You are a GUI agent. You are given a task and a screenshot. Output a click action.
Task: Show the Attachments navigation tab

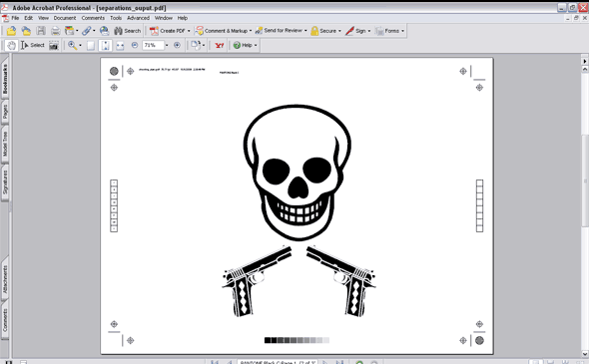[5, 279]
